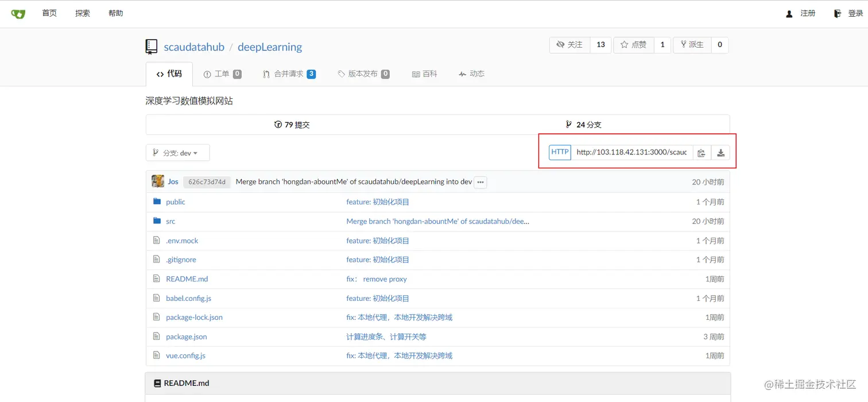This screenshot has height=402, width=868.
Task: Open the src folder
Action: (170, 221)
